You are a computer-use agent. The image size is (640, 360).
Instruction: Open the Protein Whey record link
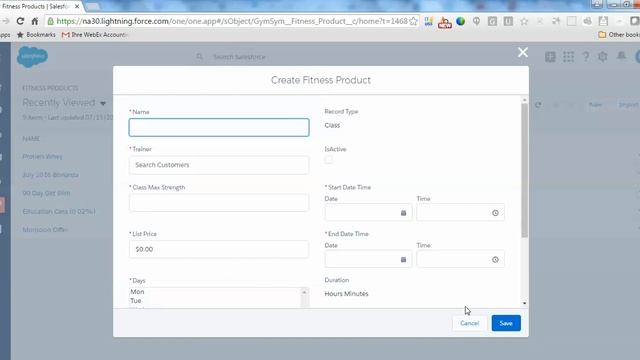42,156
